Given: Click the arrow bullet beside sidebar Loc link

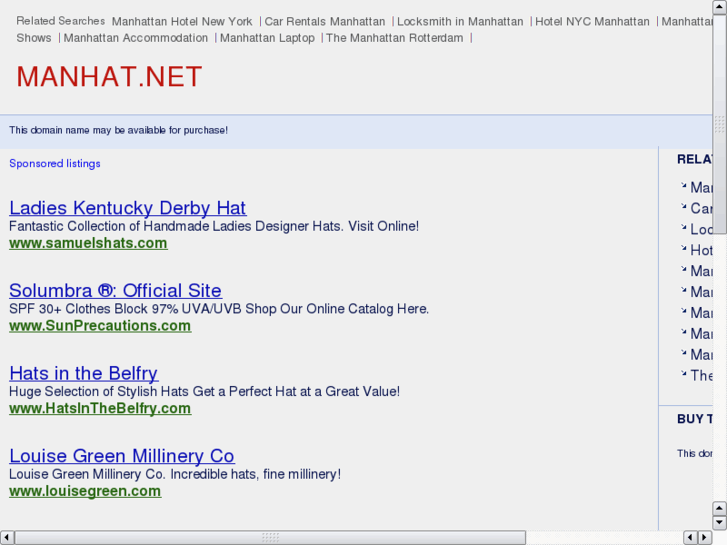Looking at the screenshot, I should coord(683,226).
